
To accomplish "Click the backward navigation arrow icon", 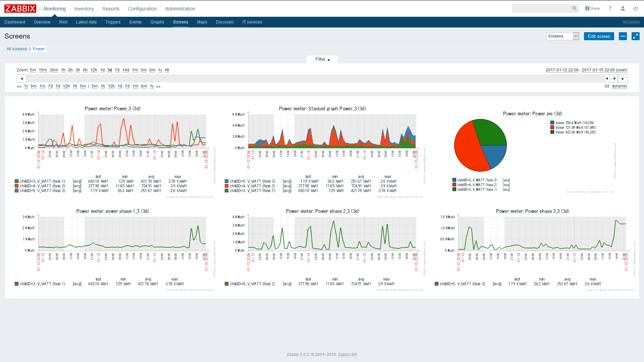I will pos(21,78).
